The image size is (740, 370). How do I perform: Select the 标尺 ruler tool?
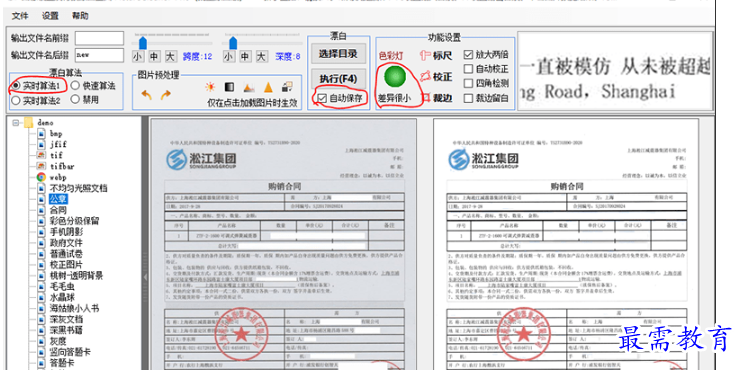click(436, 56)
